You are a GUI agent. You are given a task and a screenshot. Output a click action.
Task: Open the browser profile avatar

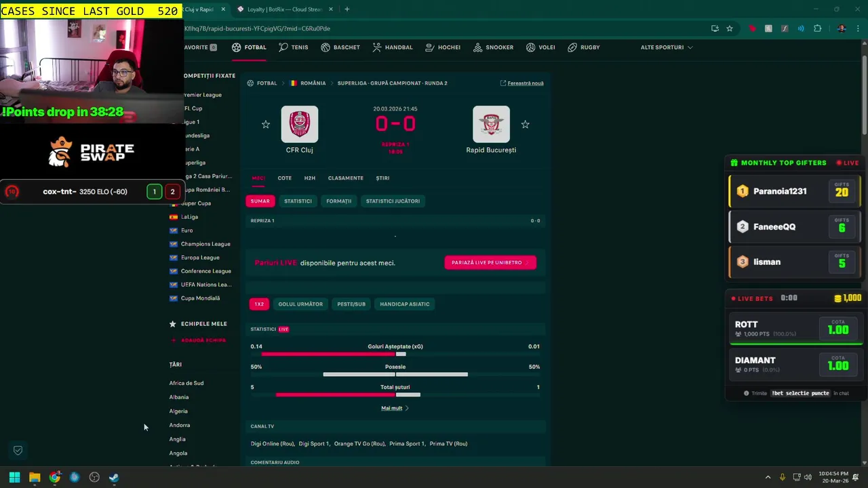click(842, 28)
